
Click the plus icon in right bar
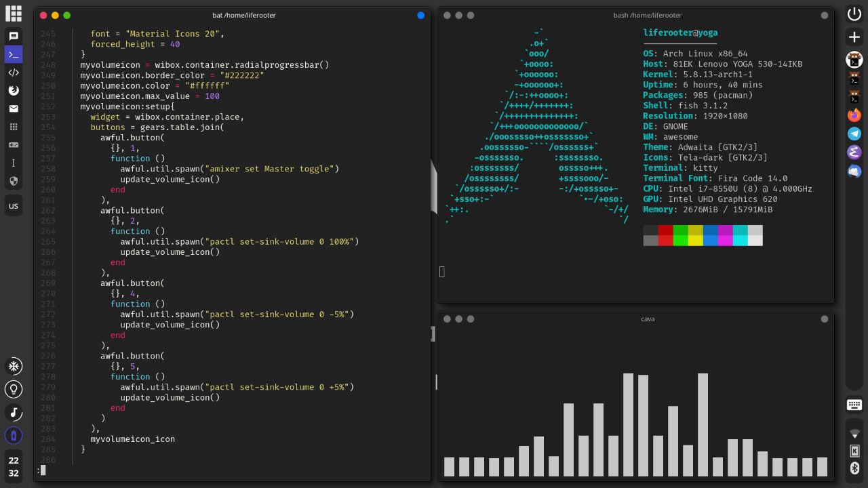854,37
